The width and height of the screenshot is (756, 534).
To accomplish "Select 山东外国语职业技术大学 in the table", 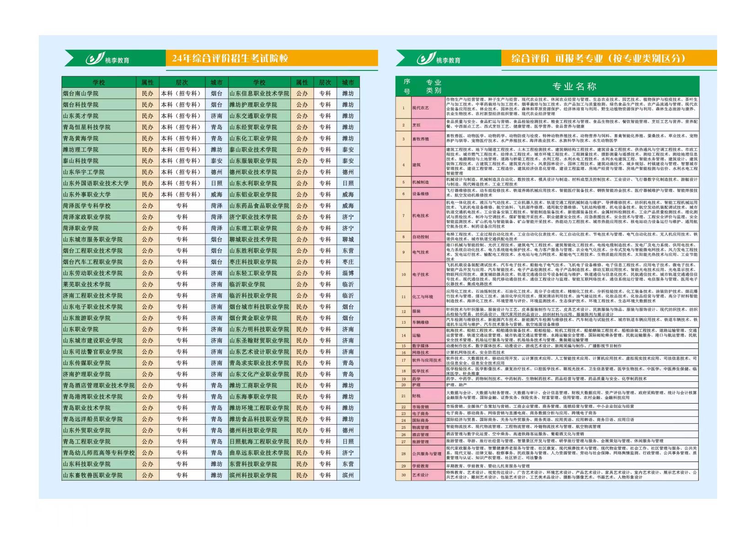I will point(99,183).
